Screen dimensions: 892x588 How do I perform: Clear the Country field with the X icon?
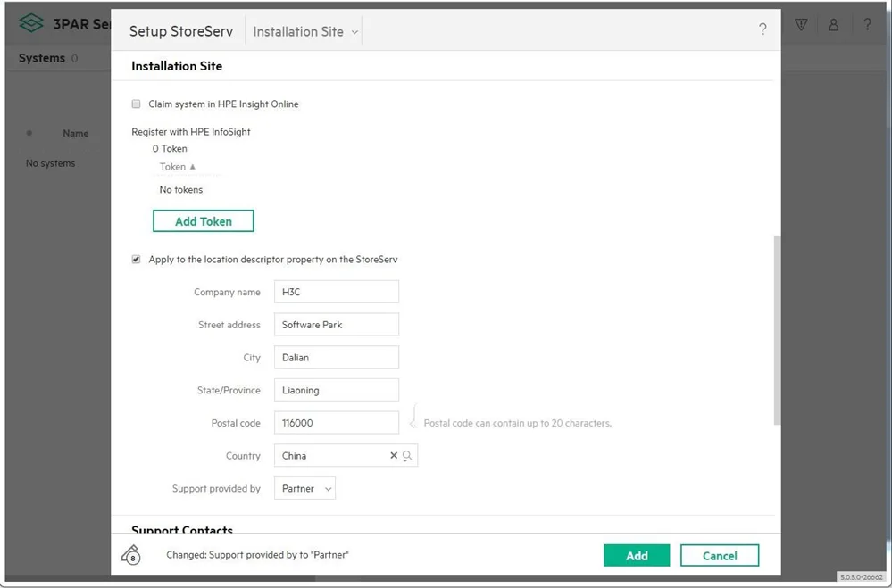click(x=393, y=456)
